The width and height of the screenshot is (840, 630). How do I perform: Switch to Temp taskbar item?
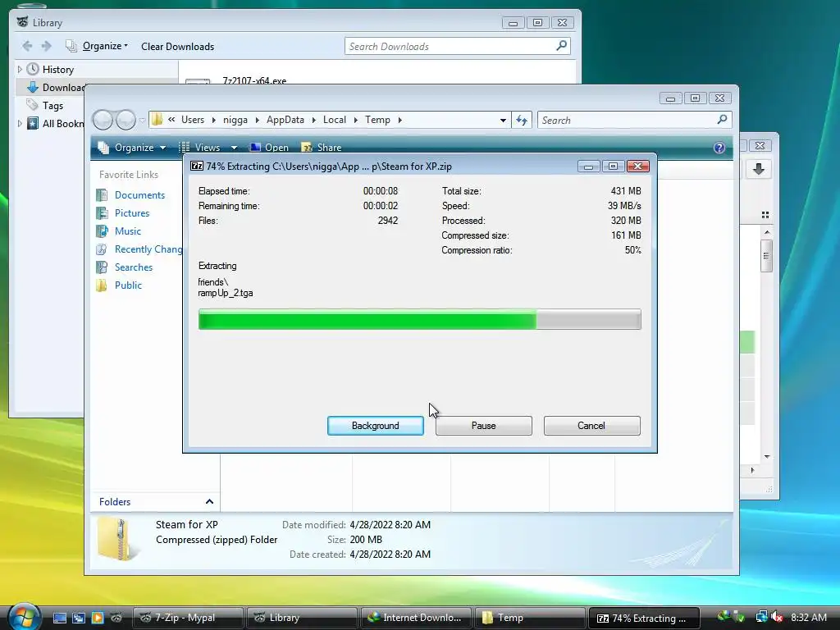(x=530, y=618)
